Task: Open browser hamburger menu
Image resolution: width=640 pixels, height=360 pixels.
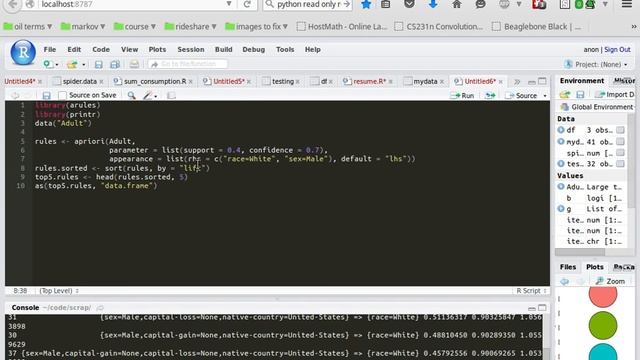Action: point(627,4)
